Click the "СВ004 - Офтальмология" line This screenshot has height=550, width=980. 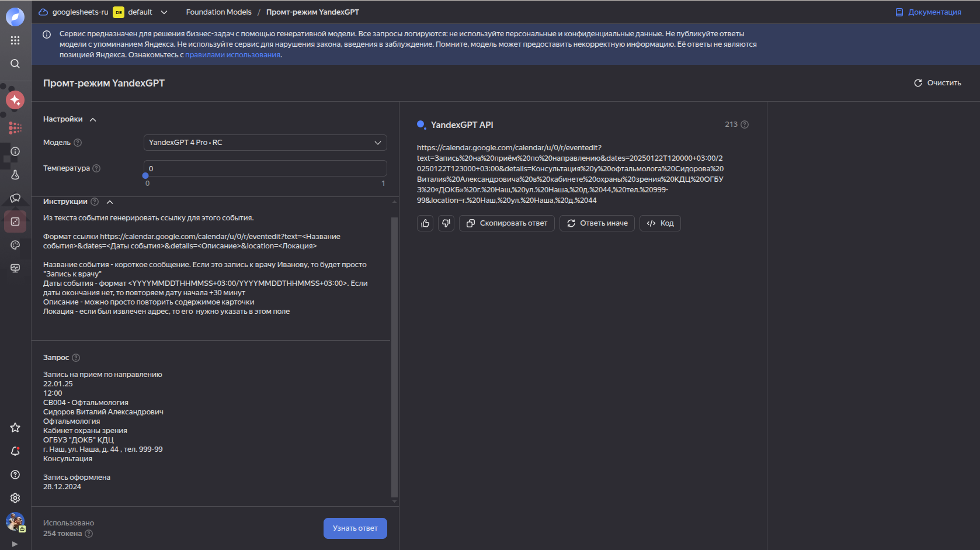coord(86,403)
